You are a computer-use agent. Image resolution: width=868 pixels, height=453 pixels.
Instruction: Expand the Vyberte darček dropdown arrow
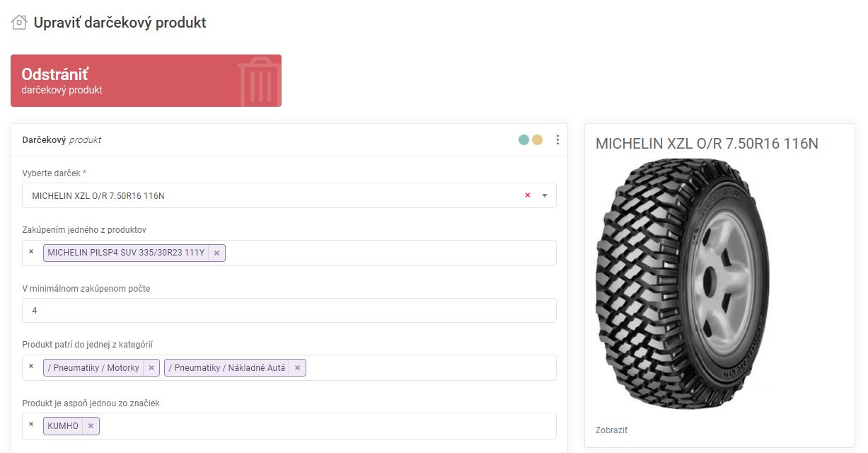[545, 196]
